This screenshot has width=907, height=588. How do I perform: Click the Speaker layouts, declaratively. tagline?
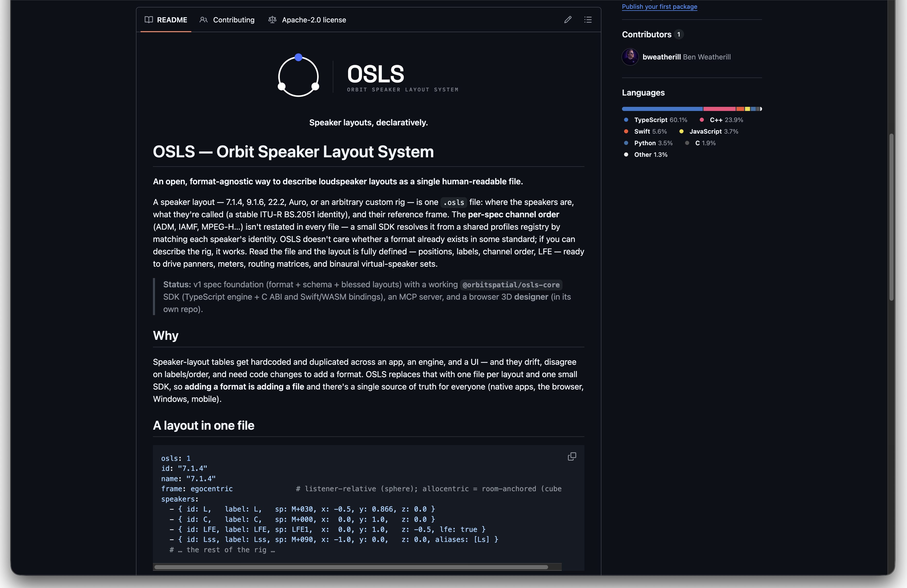tap(368, 122)
